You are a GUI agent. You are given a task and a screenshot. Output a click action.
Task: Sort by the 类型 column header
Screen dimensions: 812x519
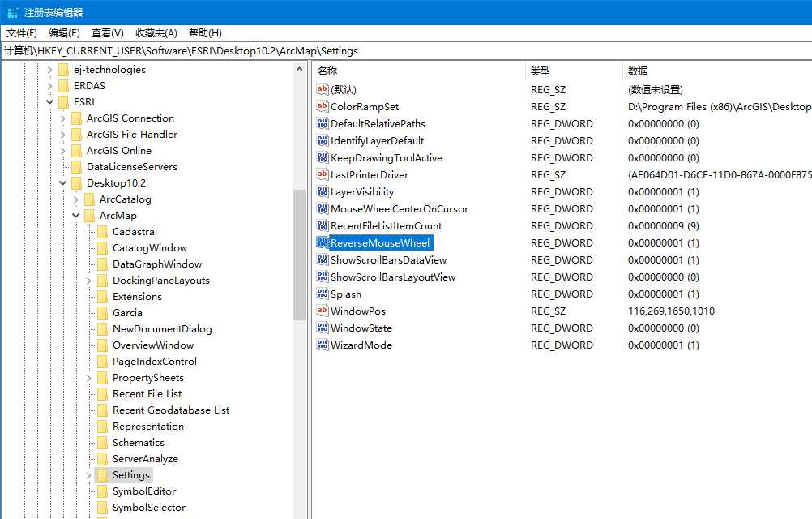pos(574,71)
